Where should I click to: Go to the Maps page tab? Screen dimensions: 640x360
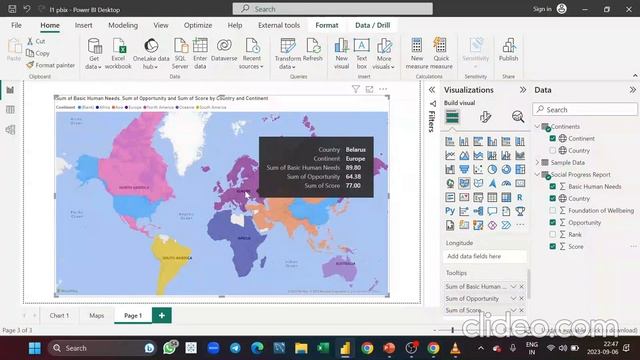[97, 316]
